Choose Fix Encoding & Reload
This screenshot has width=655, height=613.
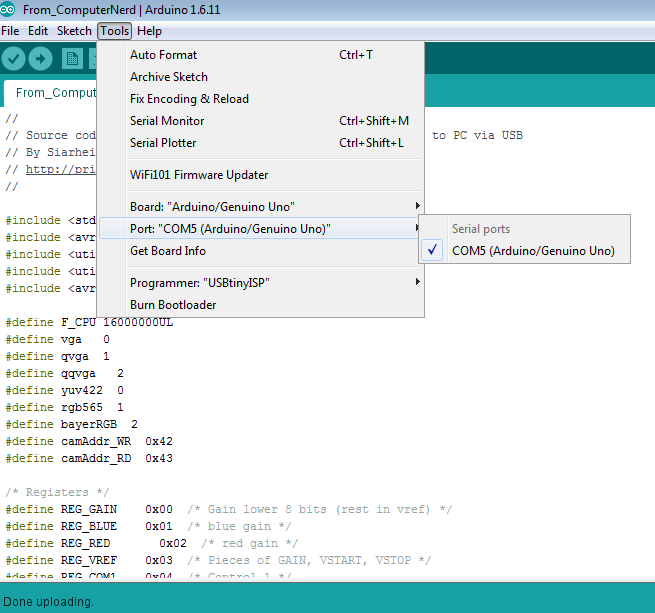point(261,99)
